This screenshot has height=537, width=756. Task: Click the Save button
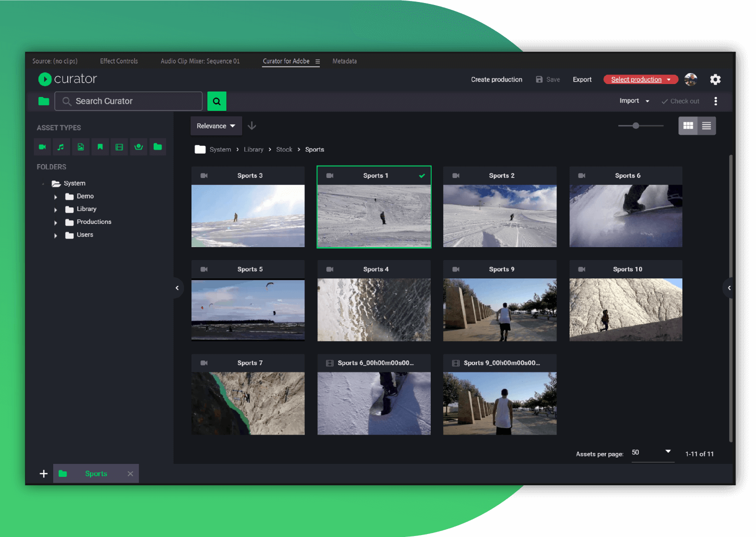tap(548, 80)
